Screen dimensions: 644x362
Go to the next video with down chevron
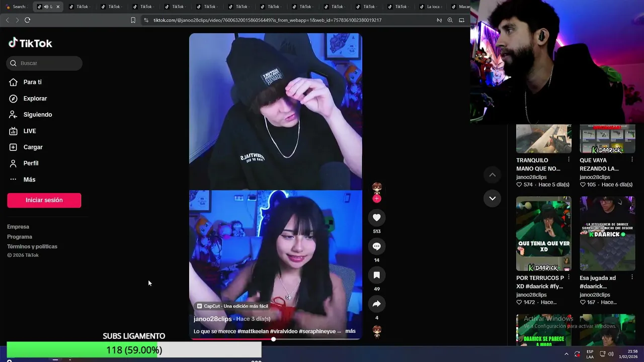pyautogui.click(x=493, y=198)
